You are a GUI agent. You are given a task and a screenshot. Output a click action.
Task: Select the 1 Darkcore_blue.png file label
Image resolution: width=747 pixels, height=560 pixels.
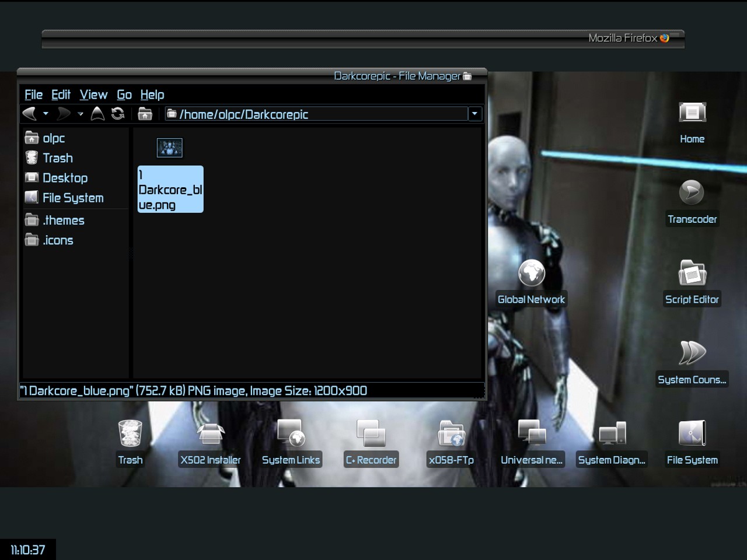coord(170,189)
